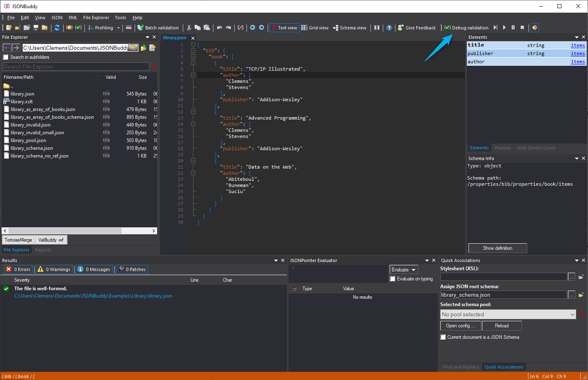588x380 pixels.
Task: Click the Save (floppy disk) toolbar icon
Action: tap(36, 28)
